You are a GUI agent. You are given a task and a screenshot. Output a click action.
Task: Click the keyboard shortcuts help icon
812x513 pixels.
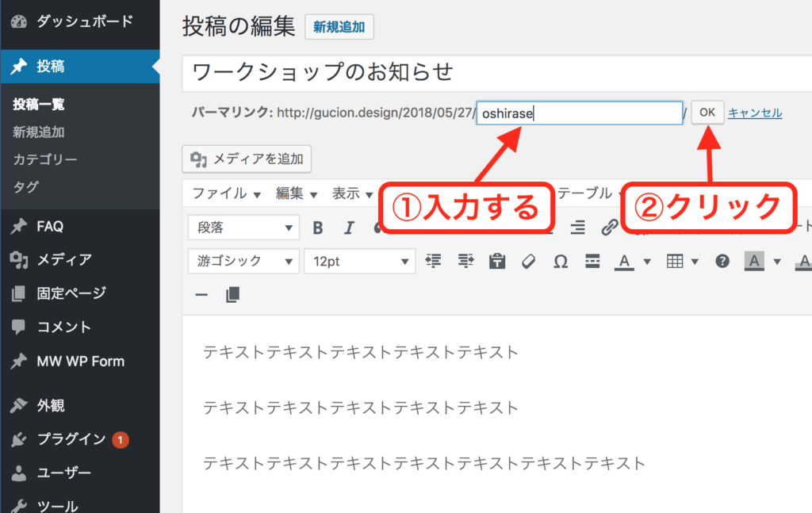[x=722, y=261]
